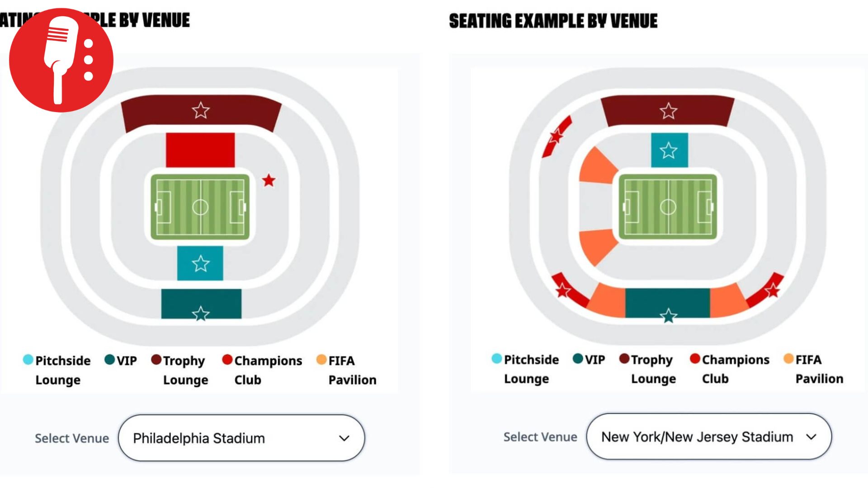Click the red star beside Philadelphia pitch
This screenshot has width=868, height=488.
pos(269,180)
